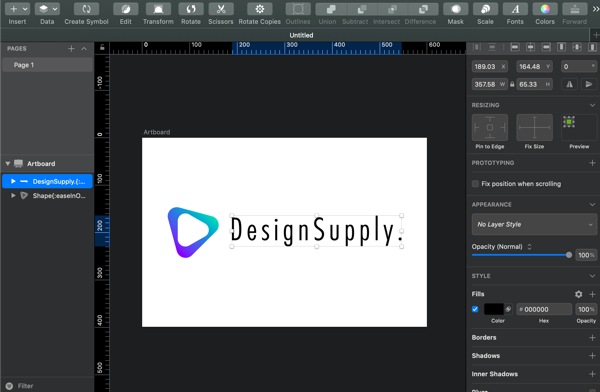Image resolution: width=600 pixels, height=392 pixels.
Task: Click the rotation angle field
Action: click(x=579, y=67)
